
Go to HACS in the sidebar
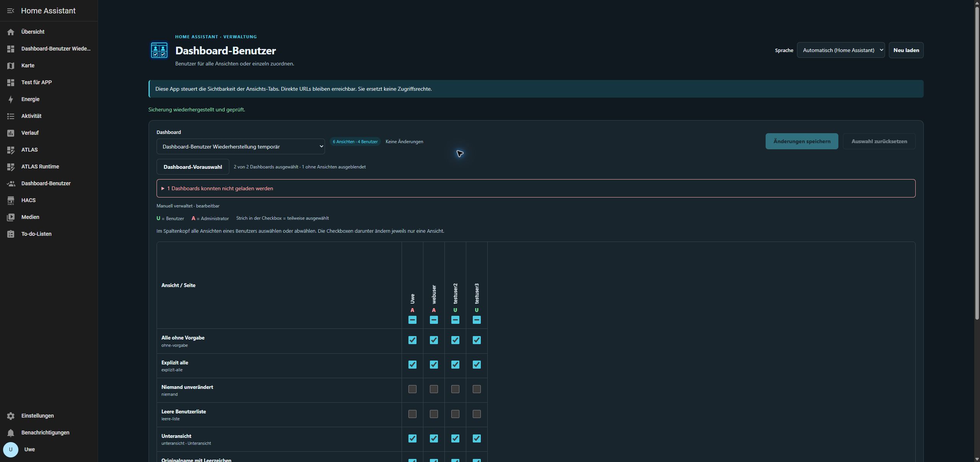coord(49,200)
